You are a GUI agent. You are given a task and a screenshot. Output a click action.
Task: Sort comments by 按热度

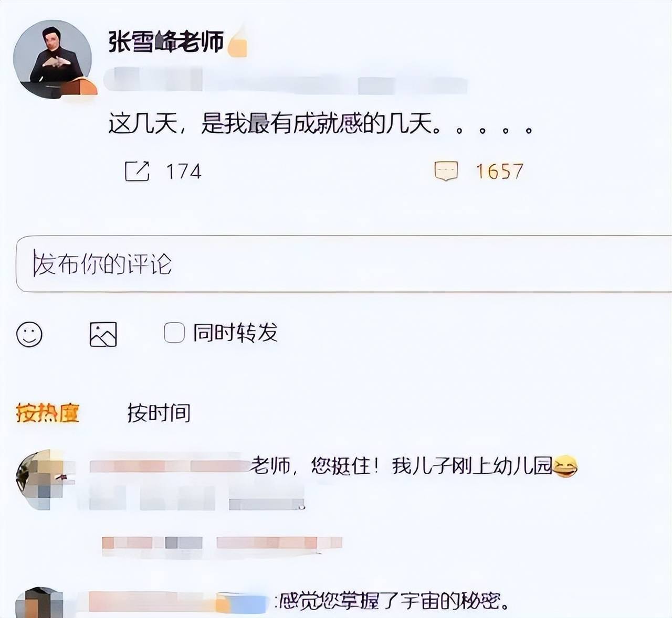[x=48, y=413]
